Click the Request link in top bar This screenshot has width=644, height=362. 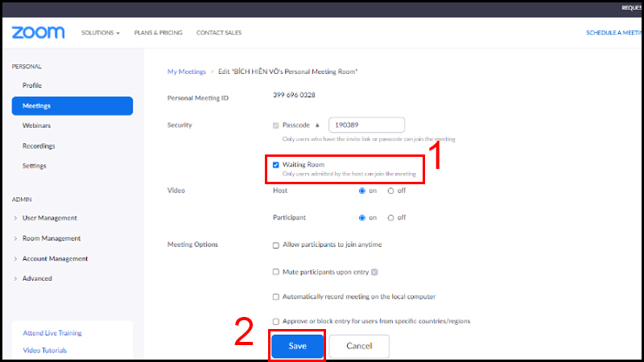tap(632, 8)
